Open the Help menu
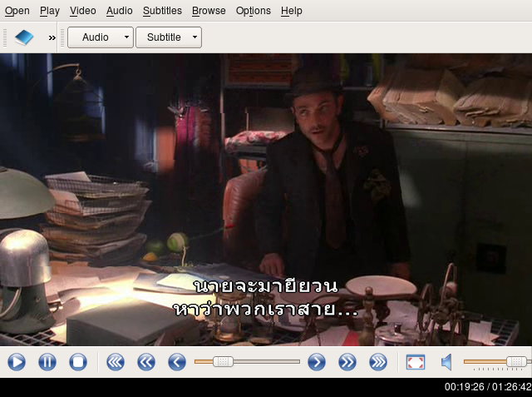The width and height of the screenshot is (532, 397). [x=292, y=11]
